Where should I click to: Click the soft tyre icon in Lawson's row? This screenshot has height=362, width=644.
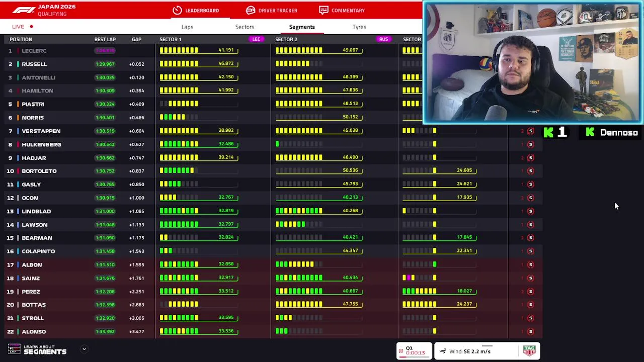(530, 225)
